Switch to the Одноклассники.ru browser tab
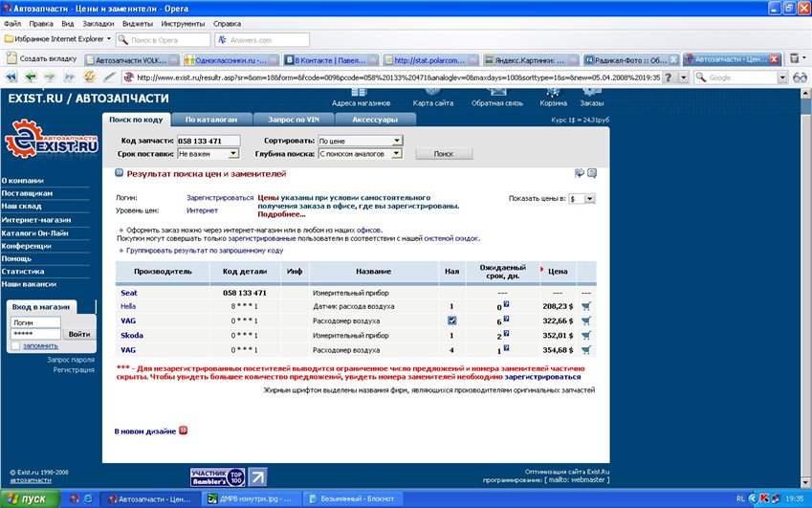This screenshot has height=508, width=812. (x=230, y=60)
